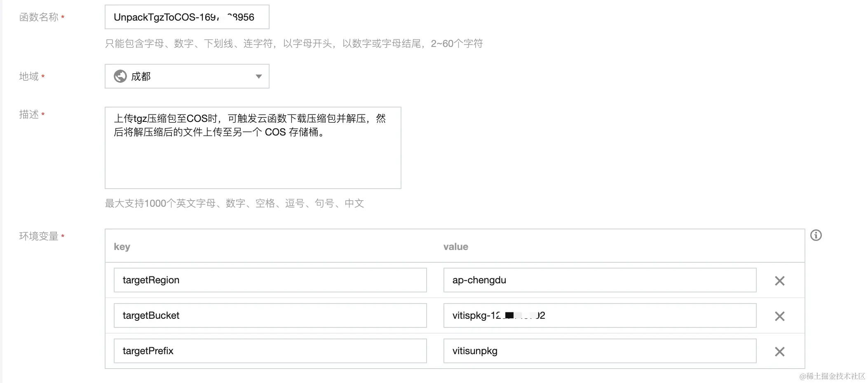Click the 函数名称 function name input field
Viewport: 868px width, 383px height.
click(186, 17)
